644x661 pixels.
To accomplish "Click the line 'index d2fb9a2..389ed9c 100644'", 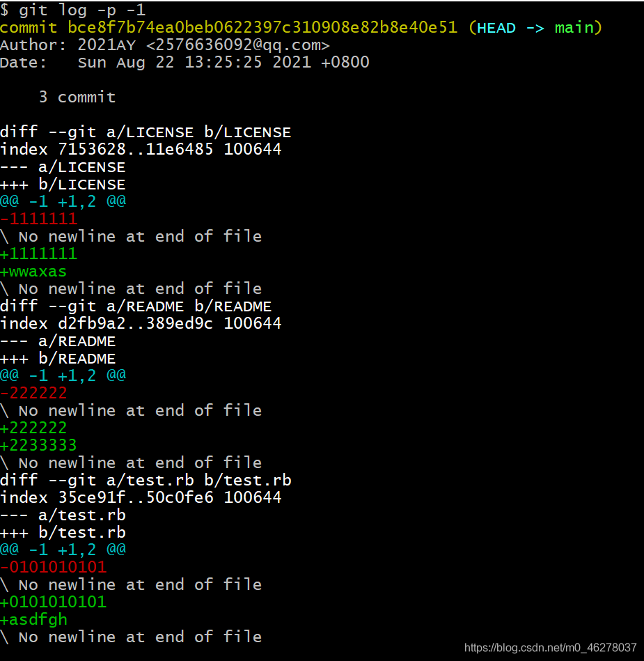I will (141, 323).
